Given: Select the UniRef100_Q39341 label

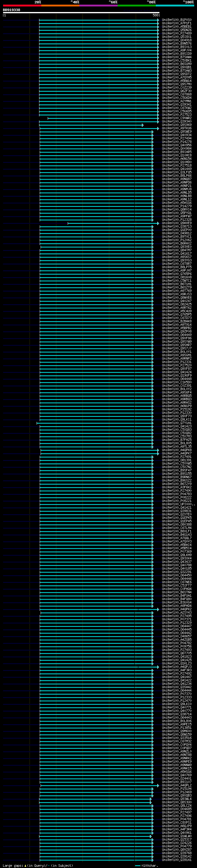Looking at the screenshot, I should pyautogui.click(x=176, y=104).
